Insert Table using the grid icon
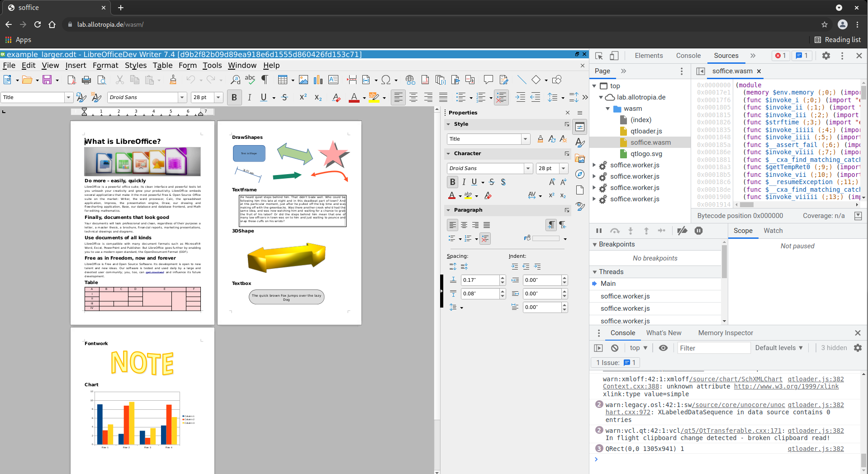This screenshot has height=474, width=868. click(283, 80)
